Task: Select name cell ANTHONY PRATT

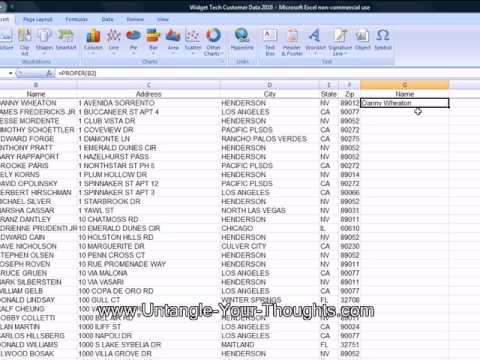Action: pyautogui.click(x=38, y=148)
